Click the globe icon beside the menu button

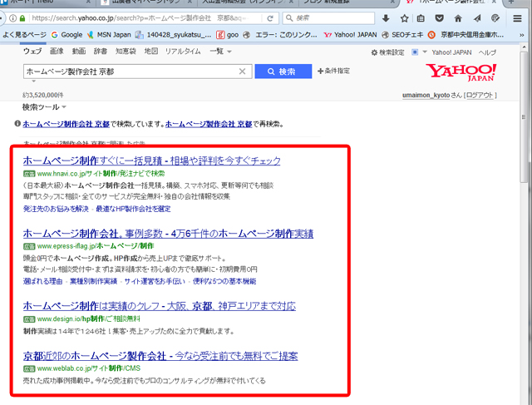[495, 18]
